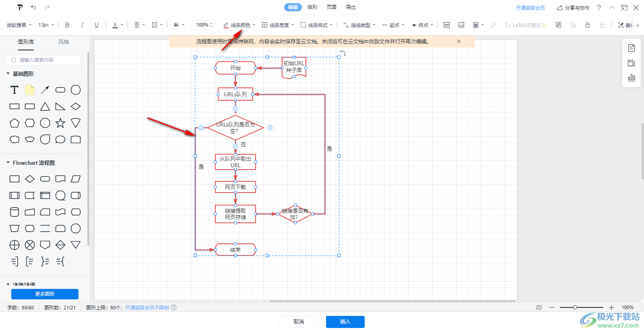Switch to the 编辑 tab
This screenshot has height=332, width=644.
[293, 7]
